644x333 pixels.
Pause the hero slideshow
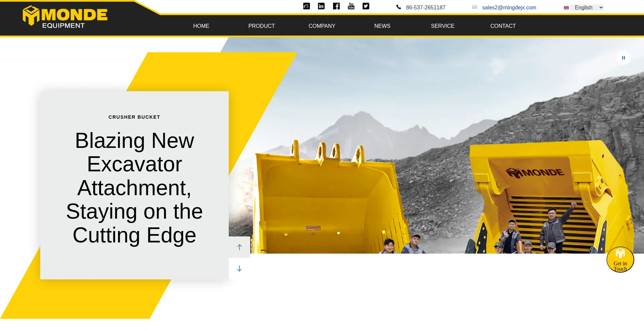tap(623, 58)
